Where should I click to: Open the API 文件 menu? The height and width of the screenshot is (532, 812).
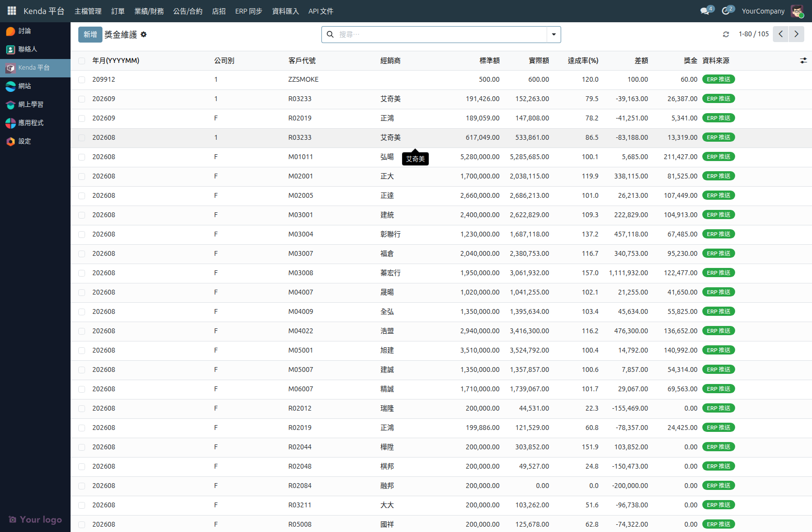[x=321, y=11]
